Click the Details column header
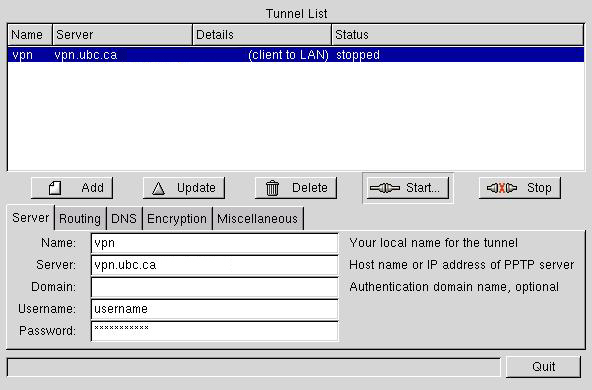Image resolution: width=592 pixels, height=390 pixels. click(x=262, y=35)
